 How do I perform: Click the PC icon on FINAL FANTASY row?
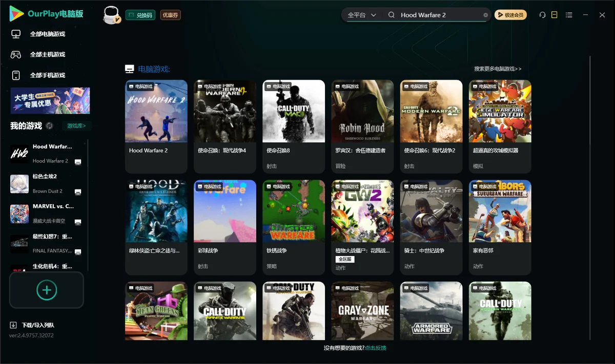(78, 252)
